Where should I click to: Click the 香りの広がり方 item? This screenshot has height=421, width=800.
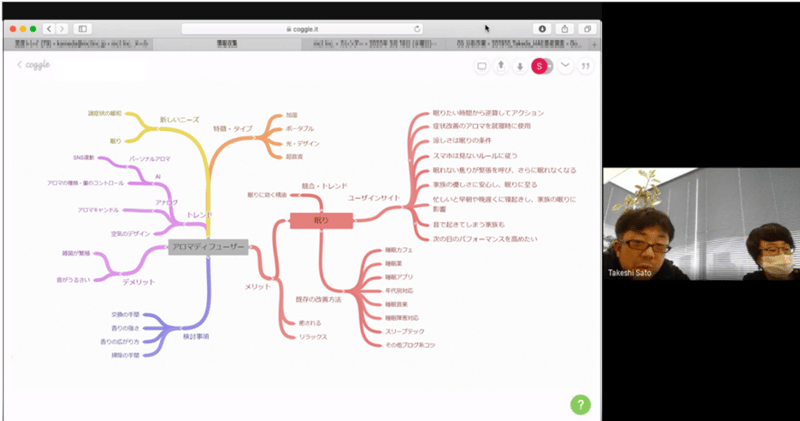point(120,342)
